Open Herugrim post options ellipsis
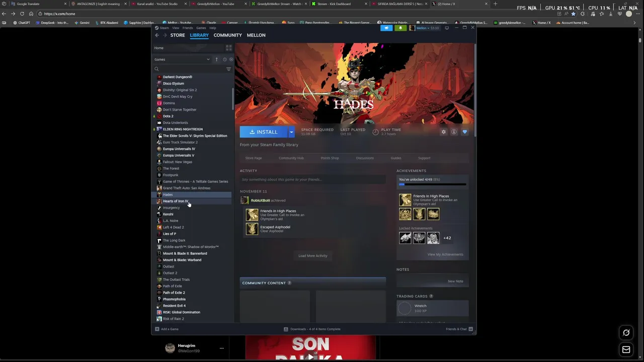The image size is (644, 362). pyautogui.click(x=221, y=348)
